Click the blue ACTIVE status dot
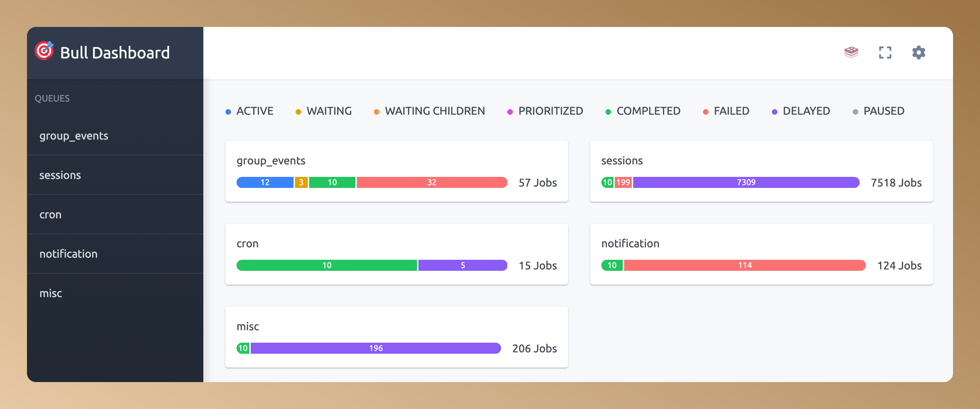980x409 pixels. pos(228,111)
